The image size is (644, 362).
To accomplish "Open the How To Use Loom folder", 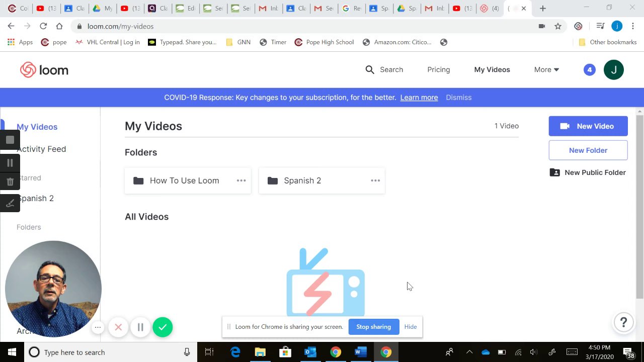I will click(188, 180).
